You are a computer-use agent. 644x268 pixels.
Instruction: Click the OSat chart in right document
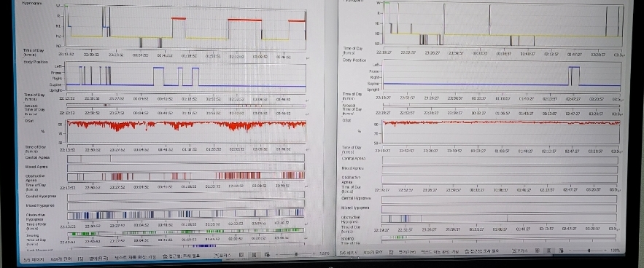(501, 131)
